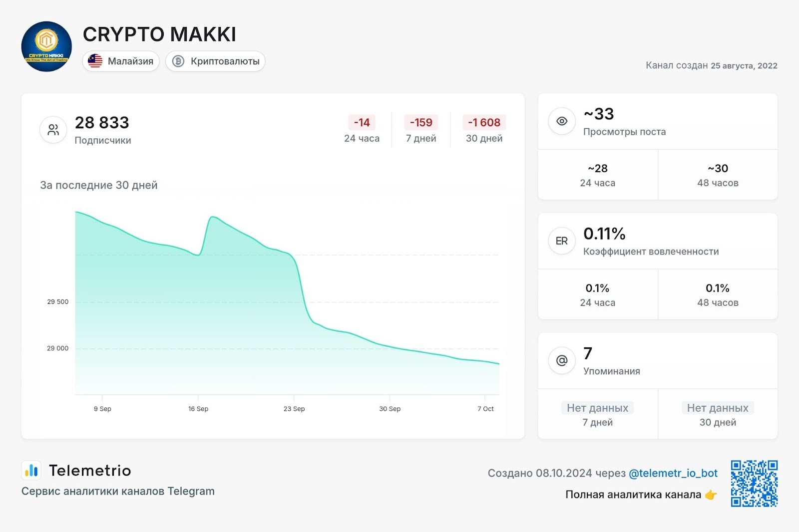This screenshot has width=799, height=532.
Task: Click the Полная аналитика канала text
Action: pyautogui.click(x=633, y=495)
